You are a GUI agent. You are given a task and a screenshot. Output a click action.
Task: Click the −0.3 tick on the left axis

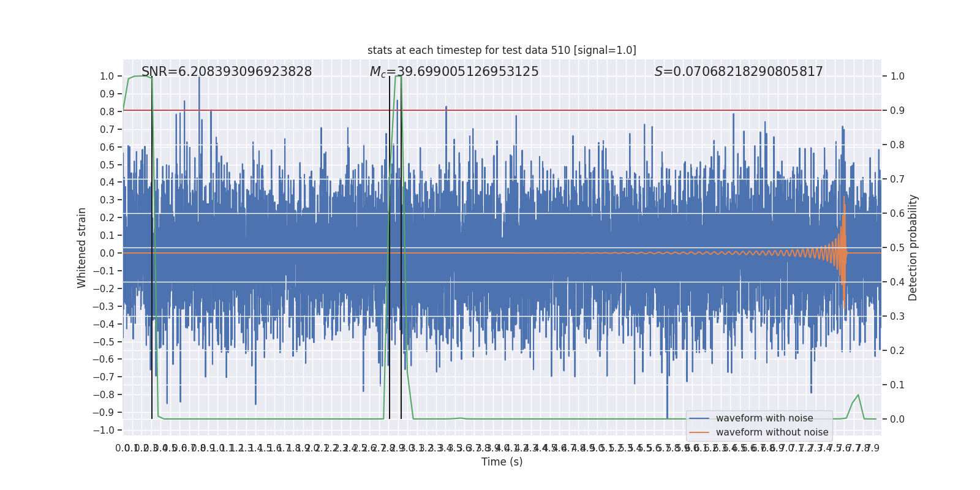[x=104, y=307]
